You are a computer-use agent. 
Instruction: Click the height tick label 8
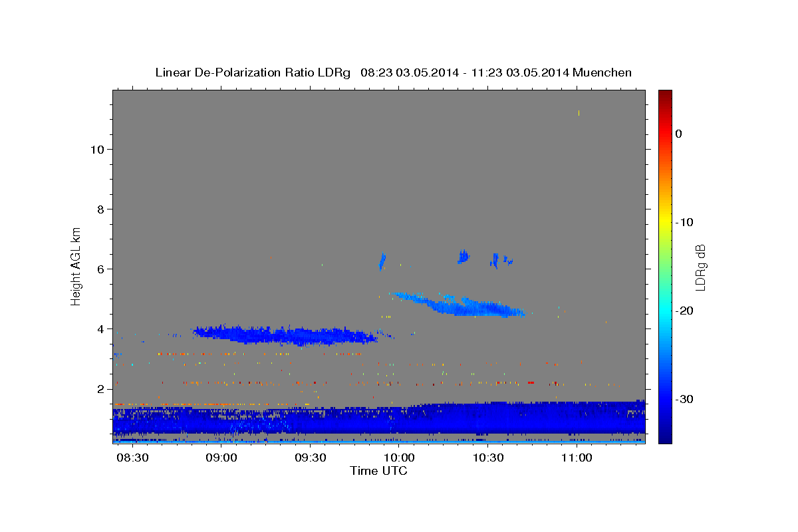coord(100,209)
